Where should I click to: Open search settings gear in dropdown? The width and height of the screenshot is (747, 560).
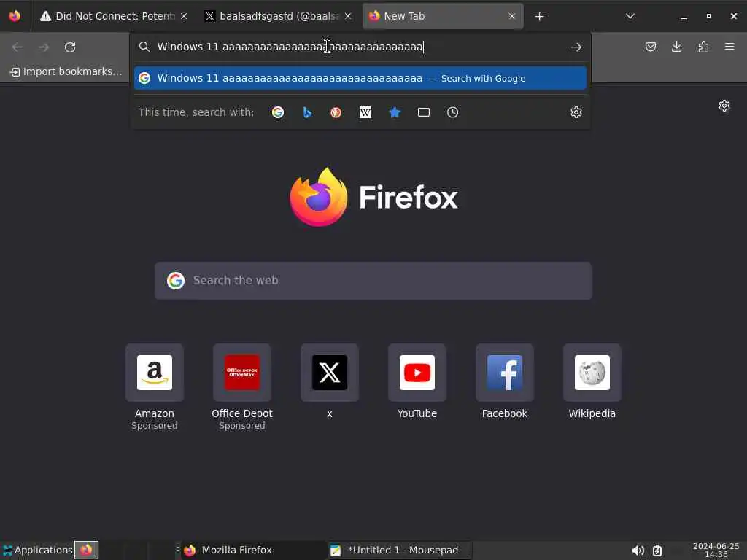(x=576, y=112)
